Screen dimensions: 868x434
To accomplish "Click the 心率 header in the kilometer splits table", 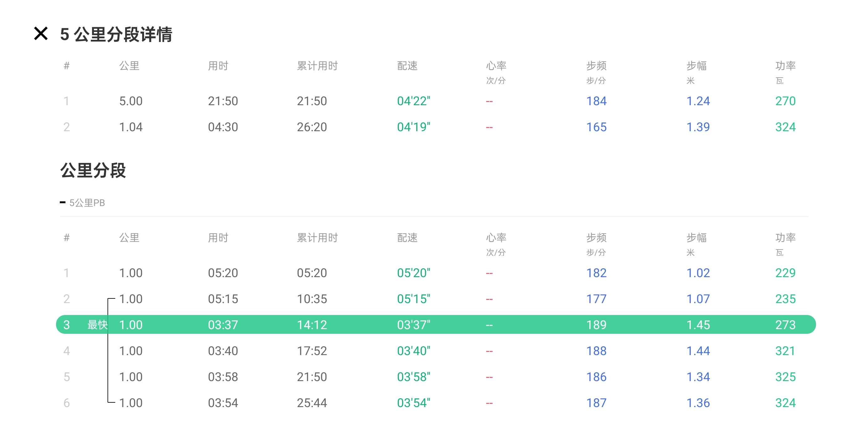I will coord(496,238).
